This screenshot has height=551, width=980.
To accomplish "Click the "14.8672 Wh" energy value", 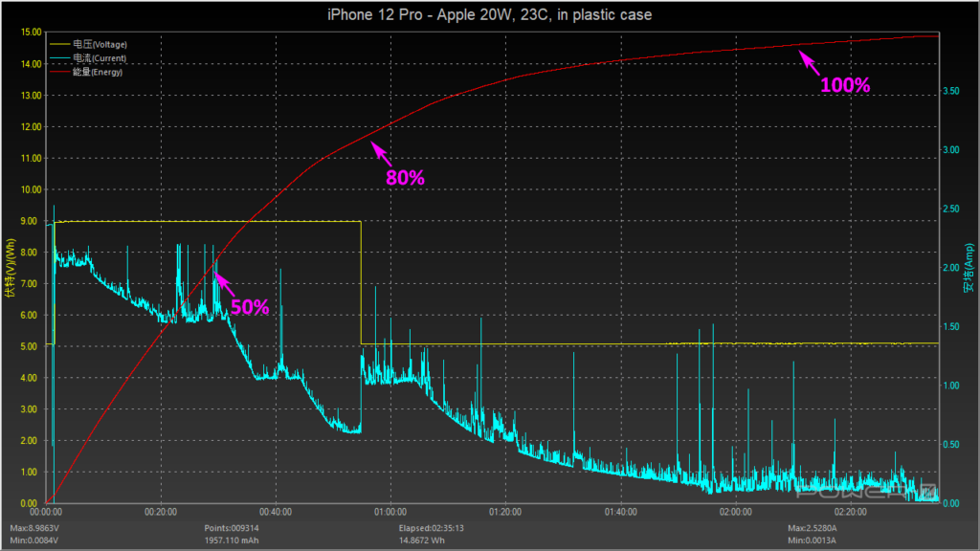I will [422, 540].
